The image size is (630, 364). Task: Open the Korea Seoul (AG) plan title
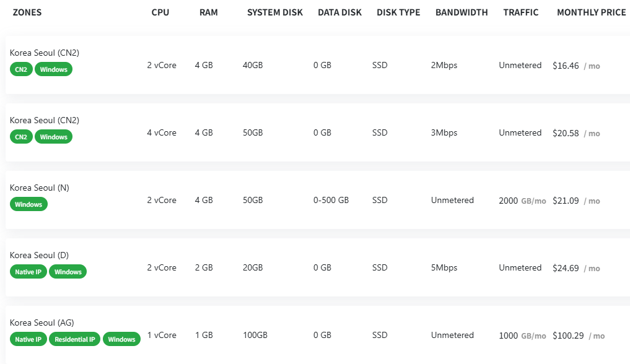42,323
